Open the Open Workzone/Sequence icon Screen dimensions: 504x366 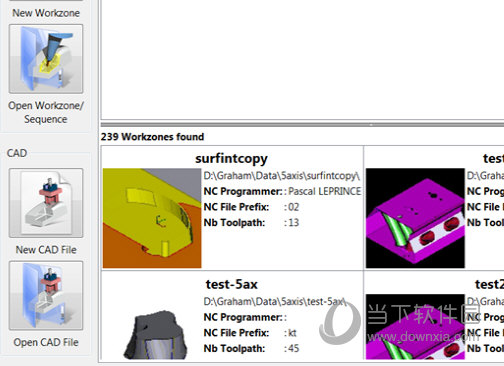[x=46, y=59]
